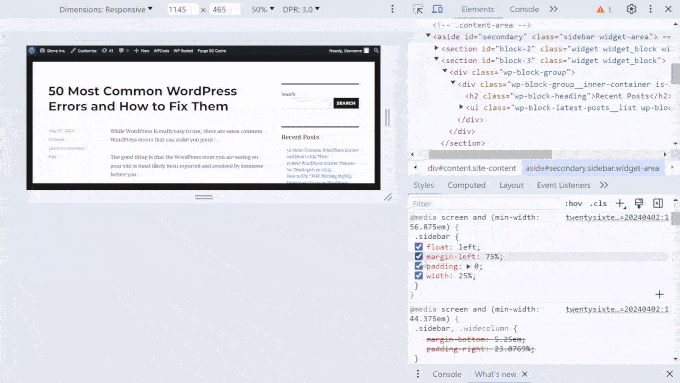The height and width of the screenshot is (383, 680).
Task: Uncheck the width: 25% declaration
Action: click(418, 275)
